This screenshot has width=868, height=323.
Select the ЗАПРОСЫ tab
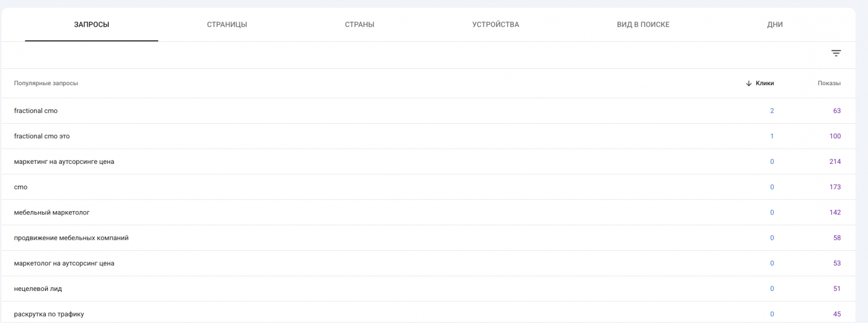coord(92,24)
